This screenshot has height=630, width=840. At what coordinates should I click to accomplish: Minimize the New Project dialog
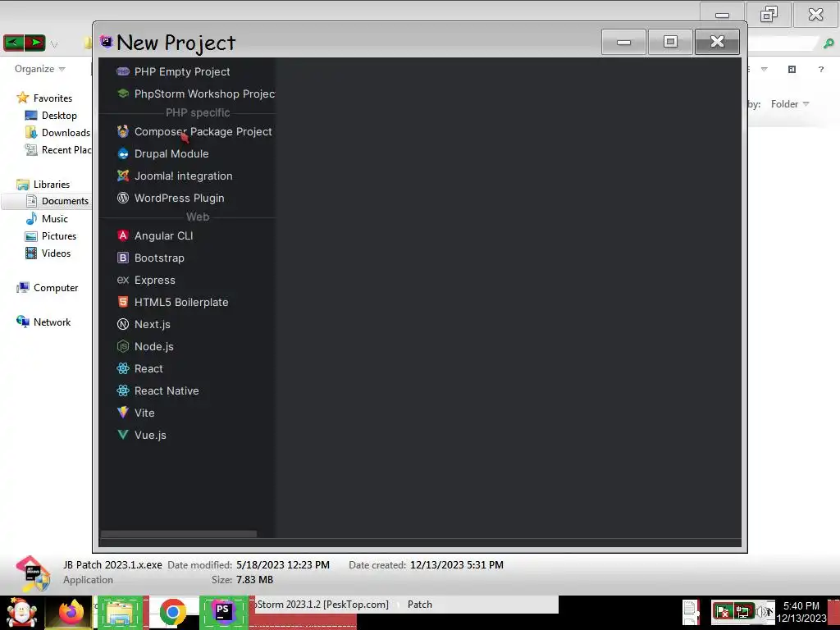pyautogui.click(x=623, y=42)
